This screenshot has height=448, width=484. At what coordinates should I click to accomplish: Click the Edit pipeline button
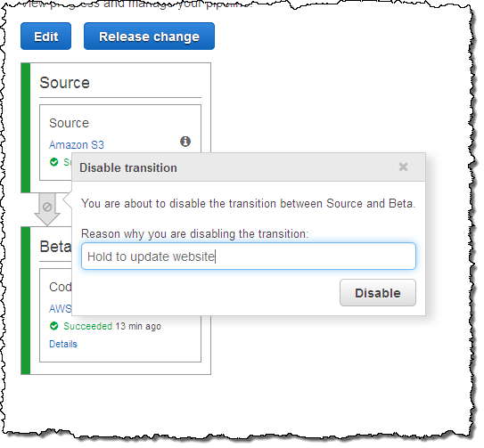click(46, 37)
